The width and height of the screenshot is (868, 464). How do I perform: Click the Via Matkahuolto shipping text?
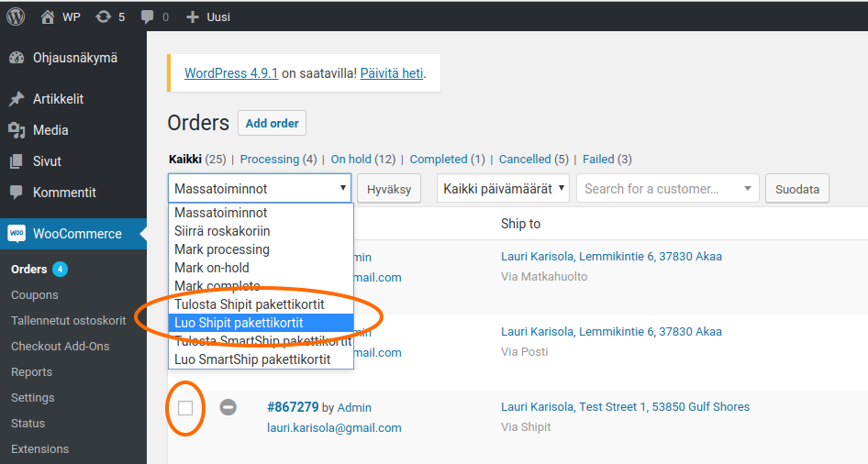tap(544, 277)
